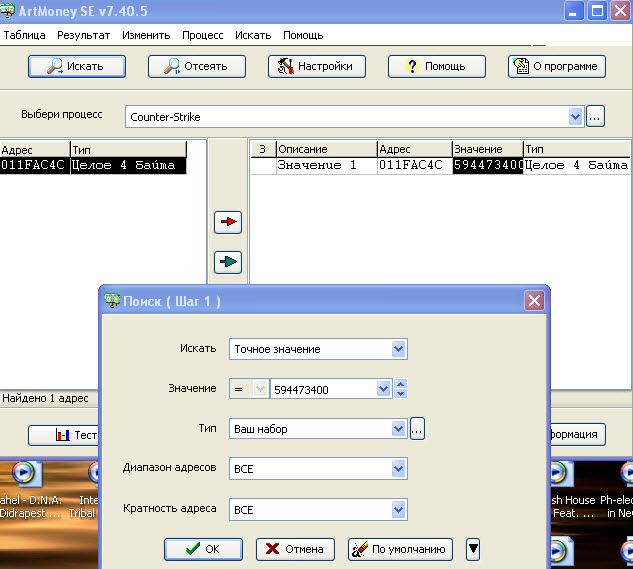
Task: Click the Отсеять filter button
Action: coord(197,66)
